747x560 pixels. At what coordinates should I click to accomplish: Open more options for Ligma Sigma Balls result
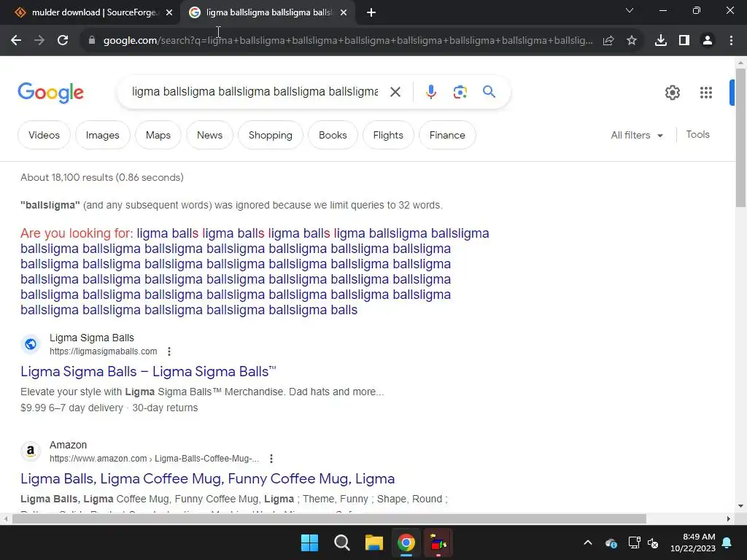[169, 351]
